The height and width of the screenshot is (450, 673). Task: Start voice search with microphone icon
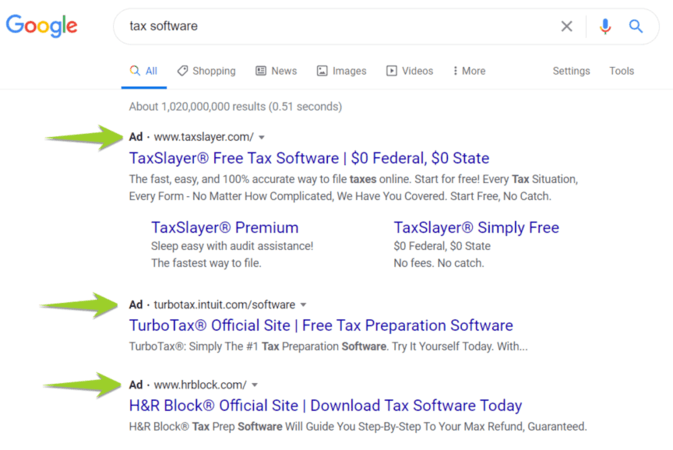(x=605, y=27)
